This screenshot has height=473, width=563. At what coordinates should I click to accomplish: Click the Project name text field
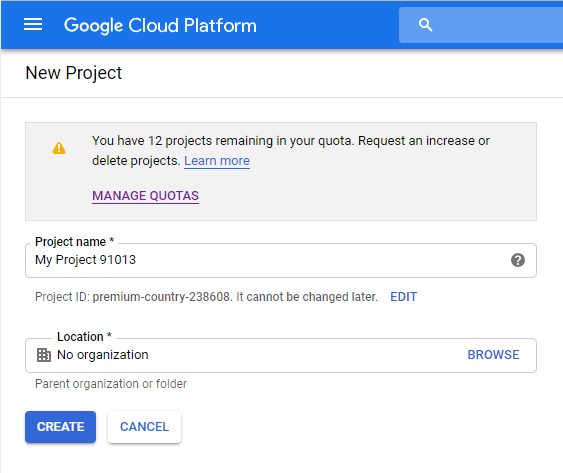point(281,260)
